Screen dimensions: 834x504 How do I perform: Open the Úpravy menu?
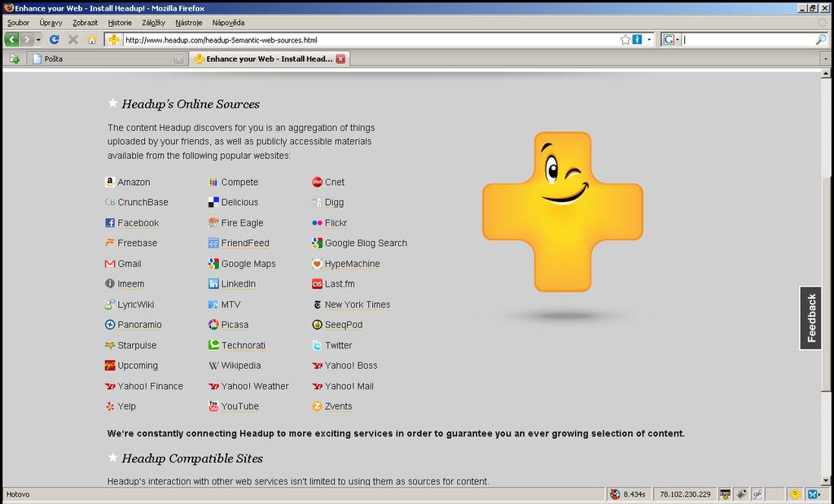pos(50,22)
